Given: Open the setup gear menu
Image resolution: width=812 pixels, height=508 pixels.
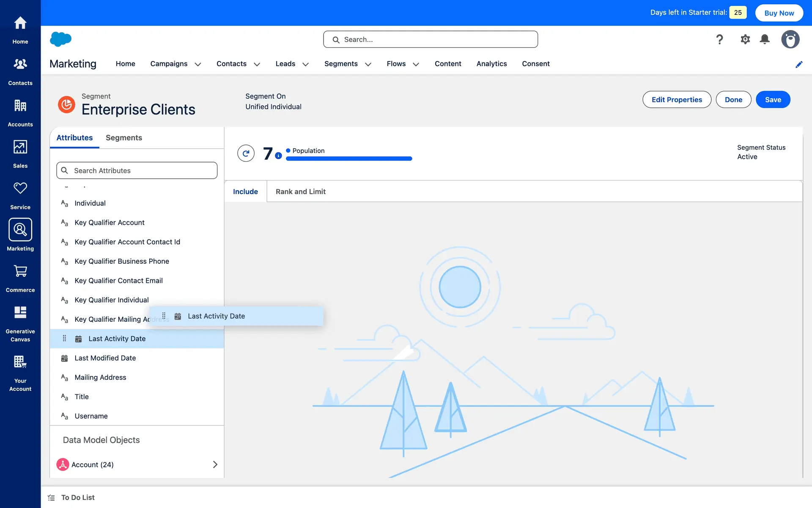Looking at the screenshot, I should pos(745,39).
